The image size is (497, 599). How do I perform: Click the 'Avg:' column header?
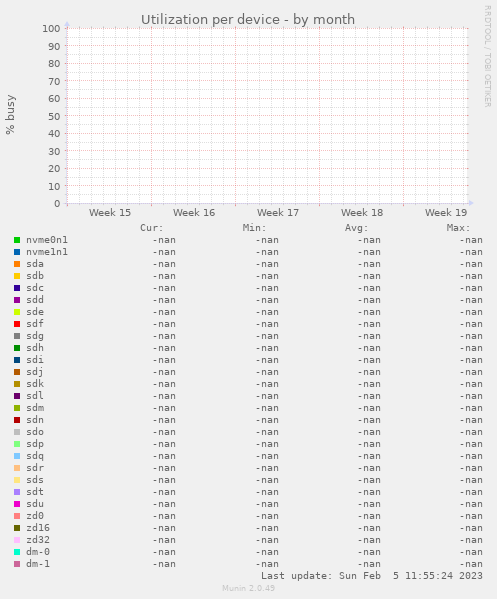[356, 228]
